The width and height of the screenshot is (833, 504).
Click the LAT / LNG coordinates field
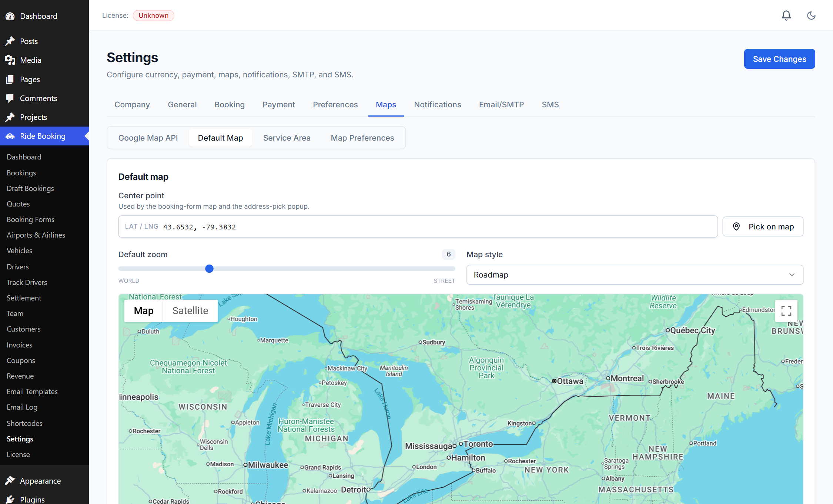click(x=418, y=226)
